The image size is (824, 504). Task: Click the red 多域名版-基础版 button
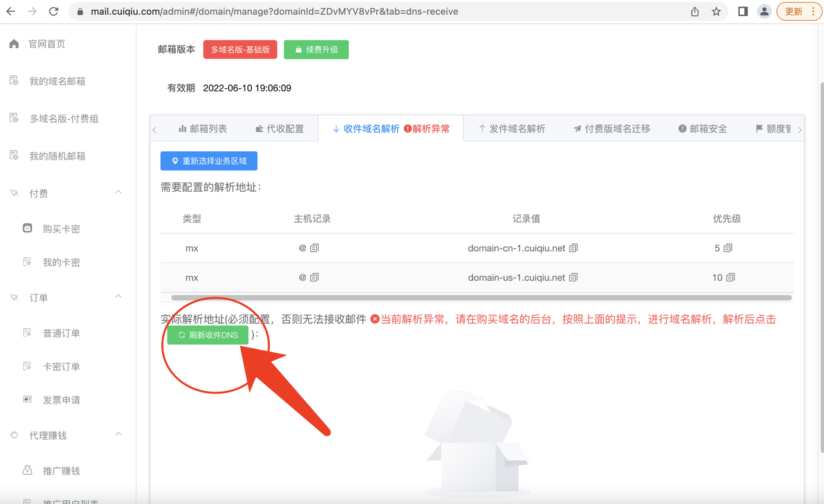pyautogui.click(x=240, y=50)
